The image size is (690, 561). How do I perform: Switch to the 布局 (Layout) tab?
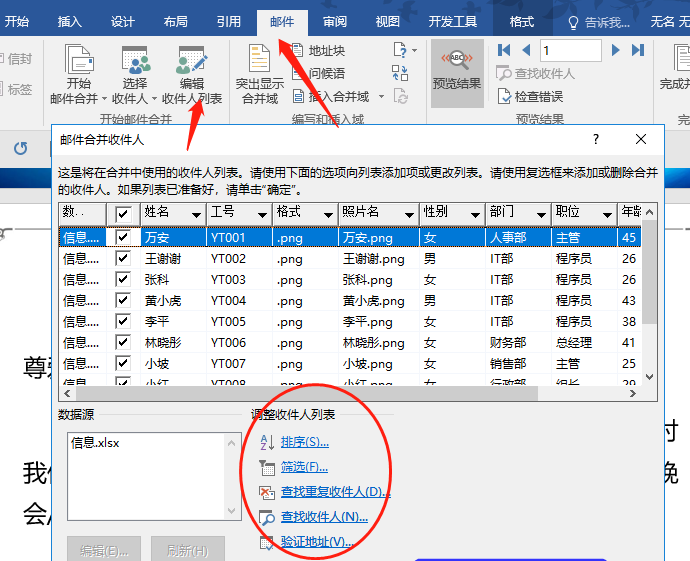(176, 22)
